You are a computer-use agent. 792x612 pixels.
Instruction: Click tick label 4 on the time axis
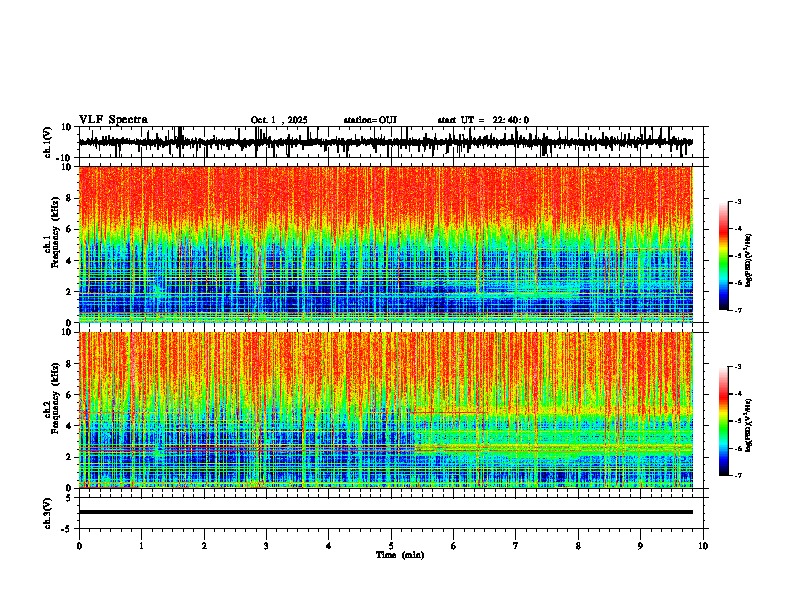pos(329,546)
